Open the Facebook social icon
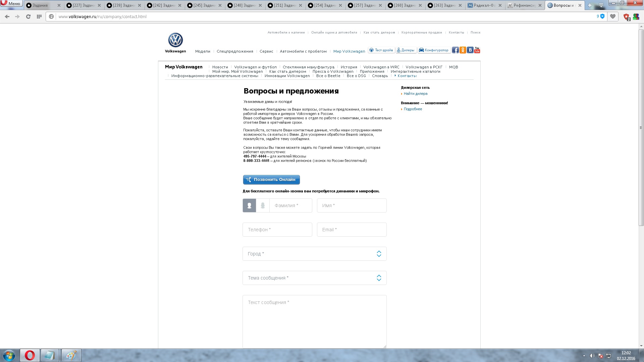 [x=455, y=50]
